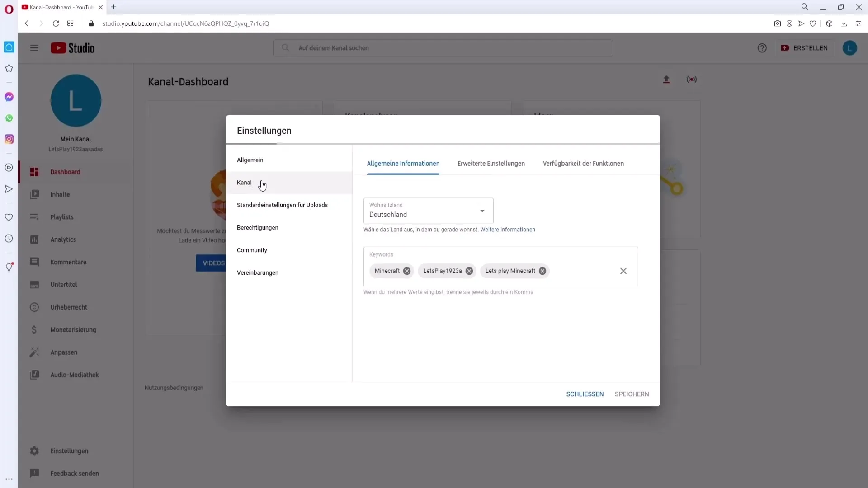Click the Live-Streaming icon in header

pos(692,79)
